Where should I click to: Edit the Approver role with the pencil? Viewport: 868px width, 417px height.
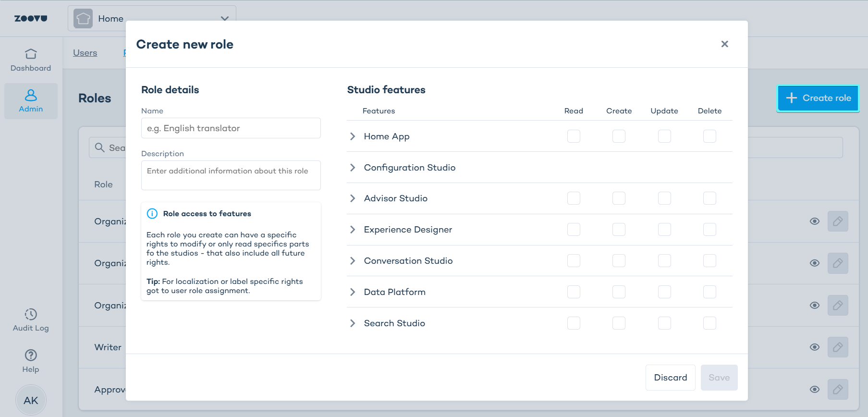coord(838,389)
